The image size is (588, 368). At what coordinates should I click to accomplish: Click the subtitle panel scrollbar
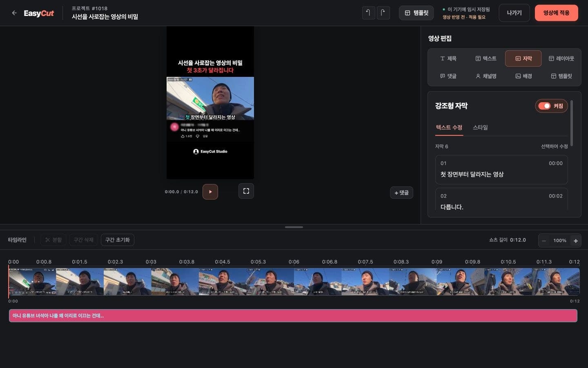(x=572, y=123)
